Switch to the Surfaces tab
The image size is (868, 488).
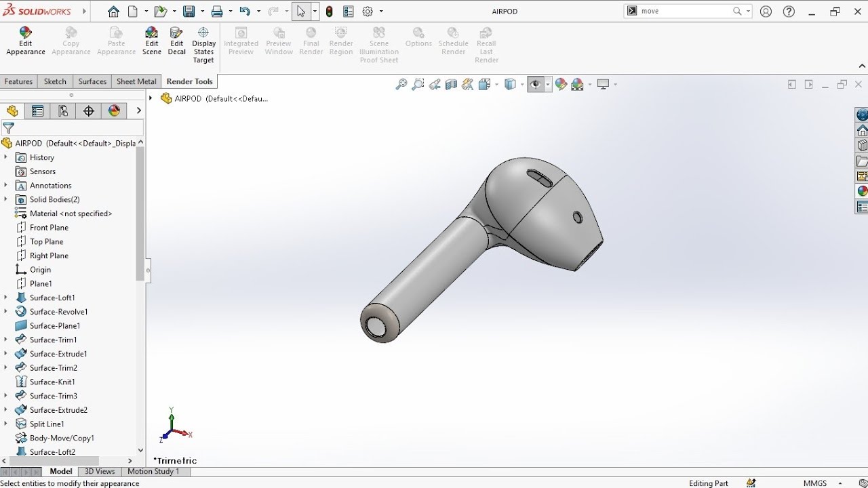point(92,81)
